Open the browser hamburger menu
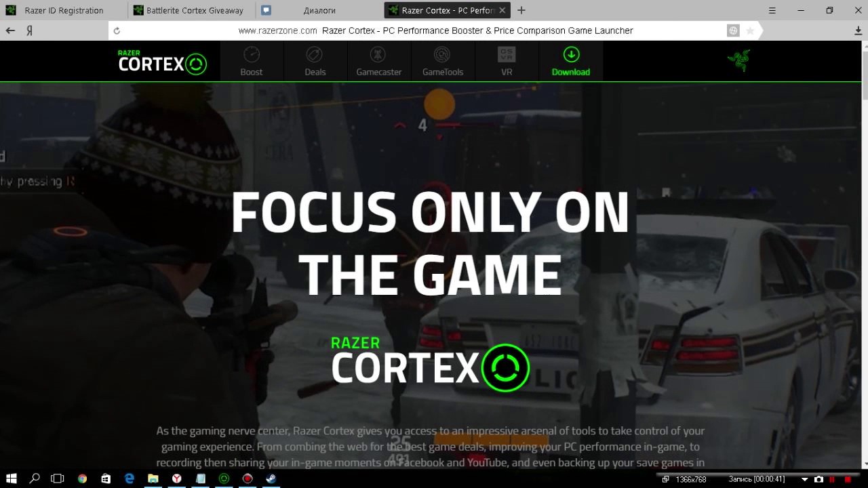This screenshot has width=868, height=488. point(772,10)
